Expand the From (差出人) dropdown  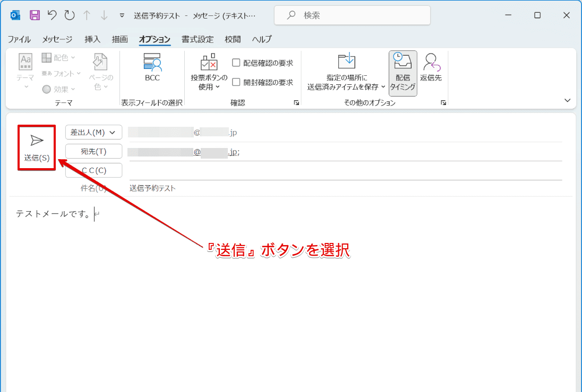point(93,132)
